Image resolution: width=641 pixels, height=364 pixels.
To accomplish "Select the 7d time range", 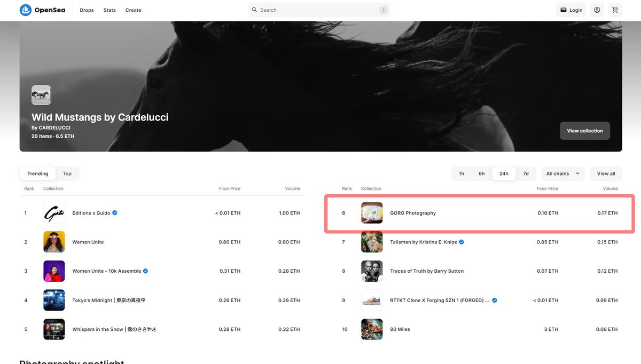I will coord(526,173).
